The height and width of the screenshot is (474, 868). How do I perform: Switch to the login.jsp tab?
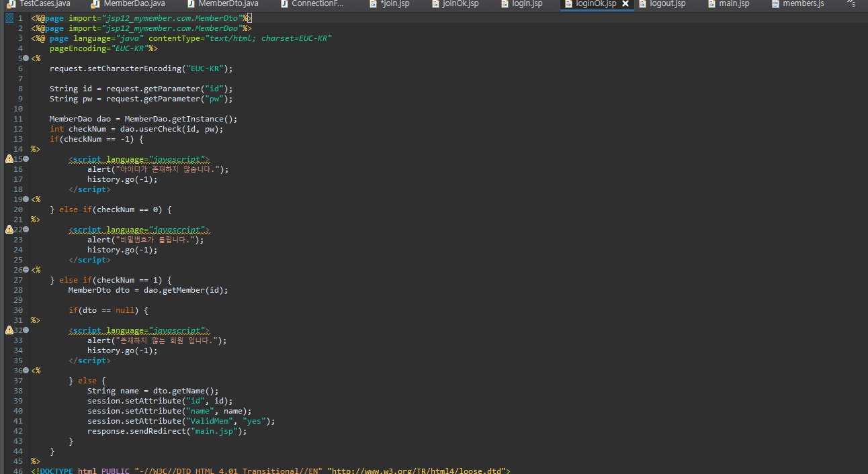click(x=521, y=4)
